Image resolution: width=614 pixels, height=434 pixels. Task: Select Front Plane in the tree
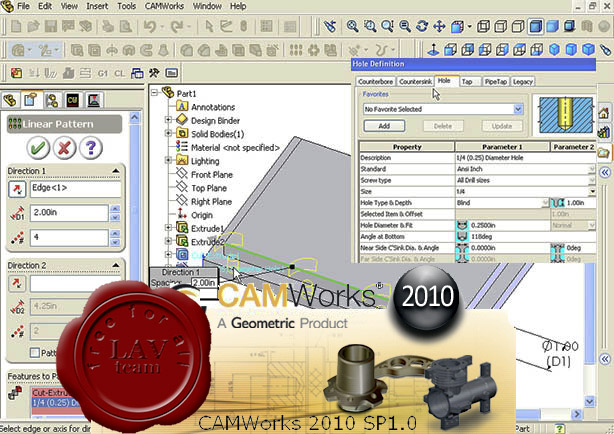(211, 175)
